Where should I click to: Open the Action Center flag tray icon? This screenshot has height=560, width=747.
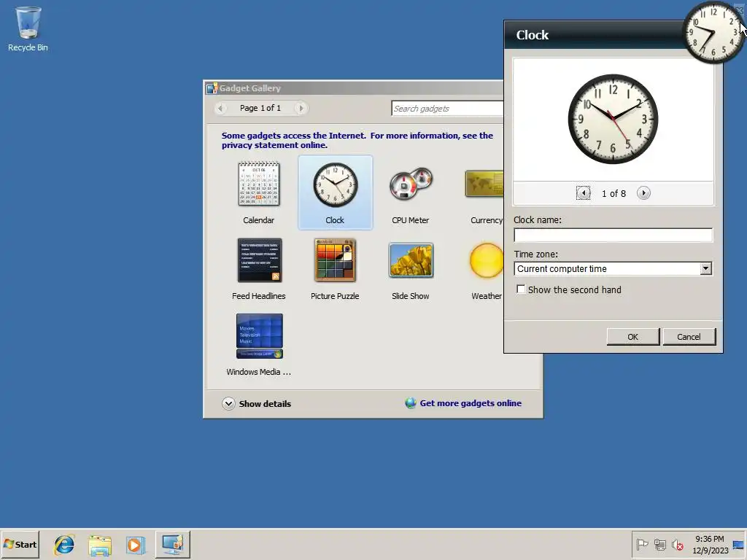tap(642, 544)
